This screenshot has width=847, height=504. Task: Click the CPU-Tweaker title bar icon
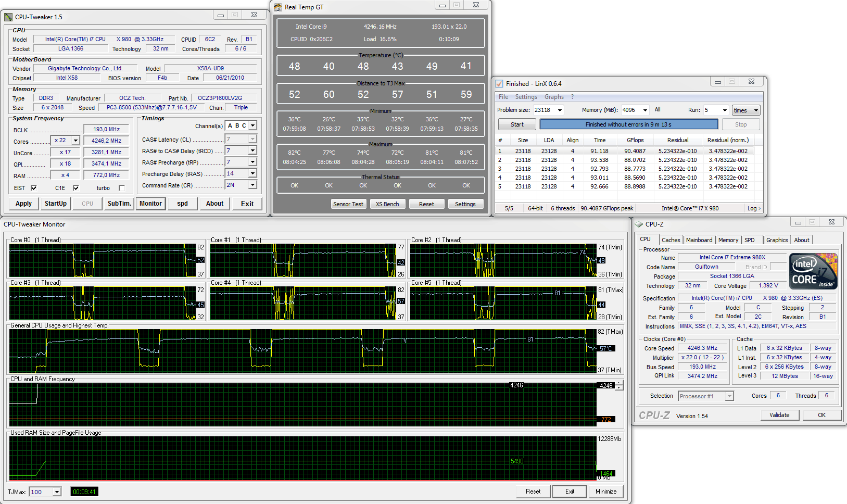(8, 17)
